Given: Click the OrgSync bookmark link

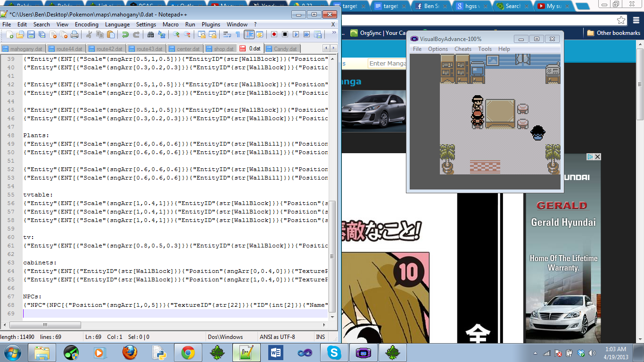Looking at the screenshot, I should click(378, 33).
